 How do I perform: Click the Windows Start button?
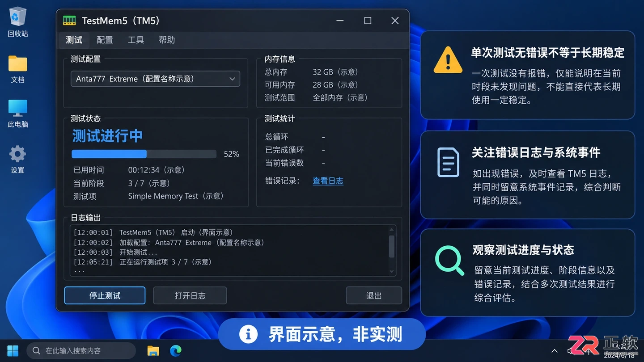(x=13, y=351)
